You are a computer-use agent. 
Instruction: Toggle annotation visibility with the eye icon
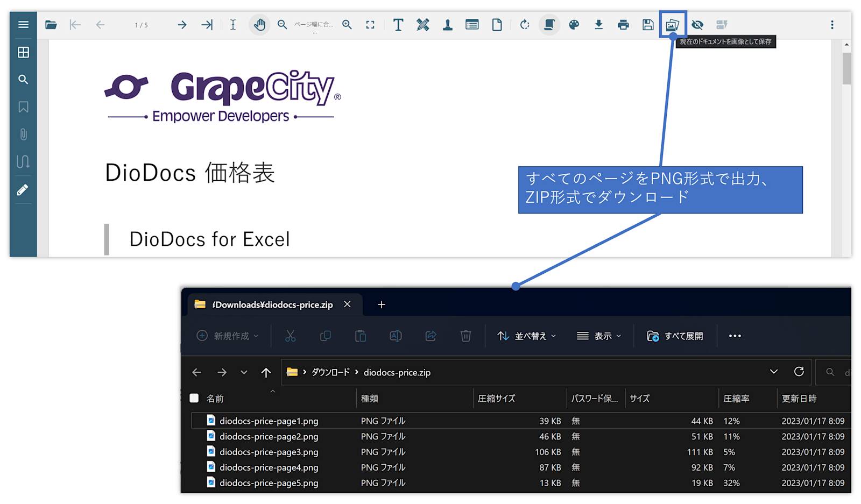coord(697,25)
